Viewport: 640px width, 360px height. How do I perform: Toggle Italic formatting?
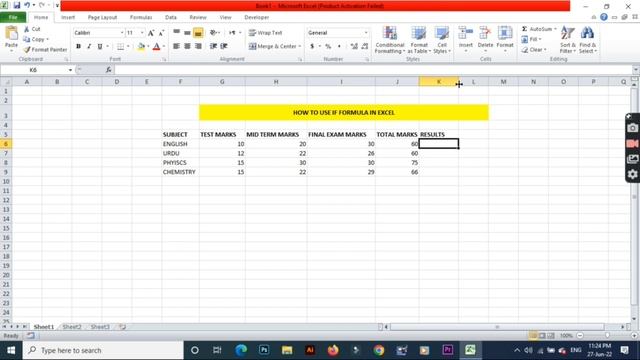point(89,47)
